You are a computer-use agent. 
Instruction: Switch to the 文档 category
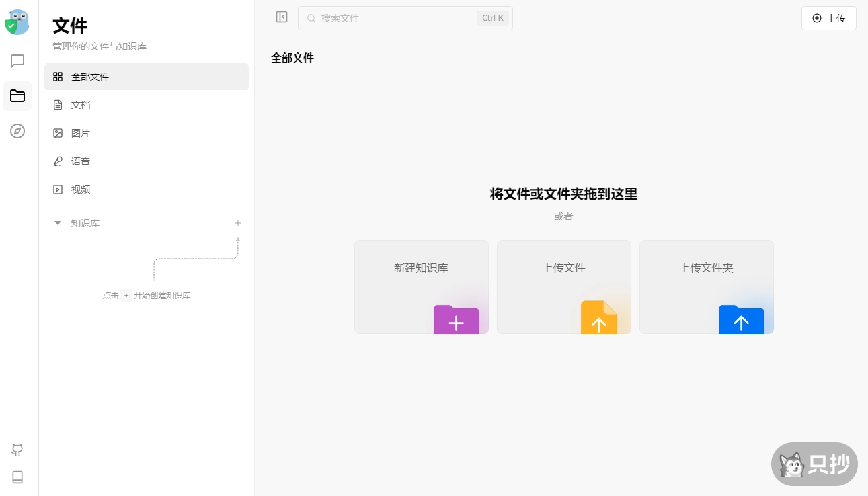[80, 104]
